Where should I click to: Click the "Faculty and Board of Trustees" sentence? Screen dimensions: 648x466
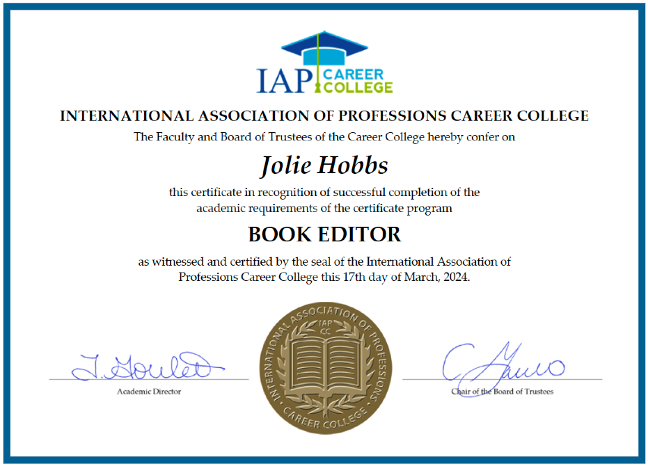[x=324, y=136]
